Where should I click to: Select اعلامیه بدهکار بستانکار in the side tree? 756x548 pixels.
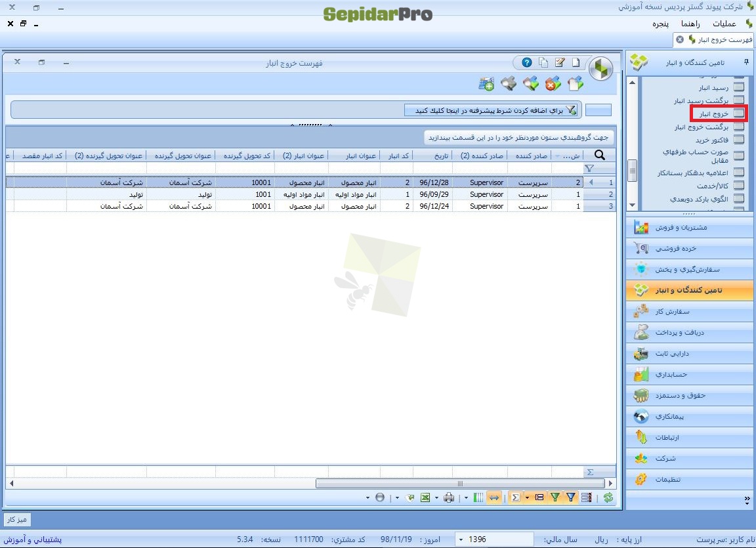[693, 173]
